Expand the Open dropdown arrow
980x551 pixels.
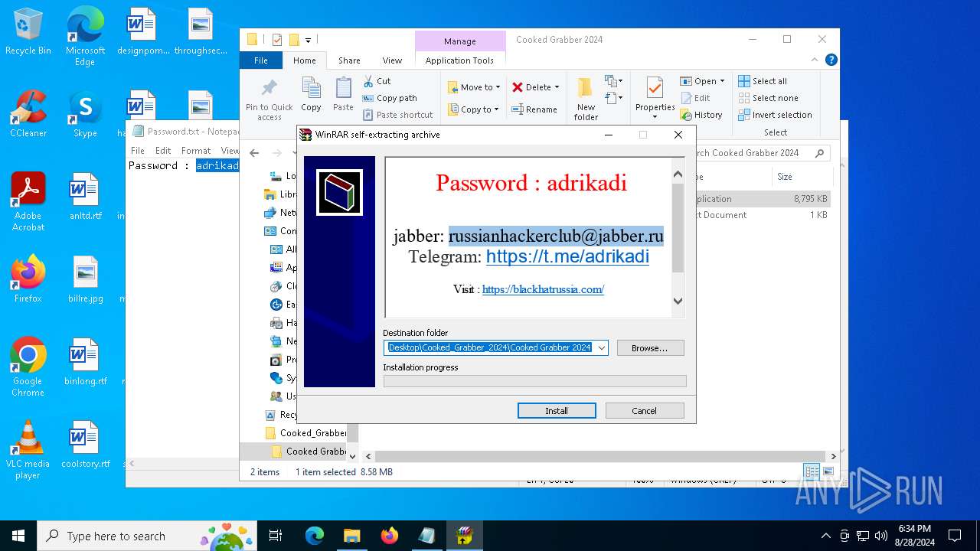click(722, 81)
